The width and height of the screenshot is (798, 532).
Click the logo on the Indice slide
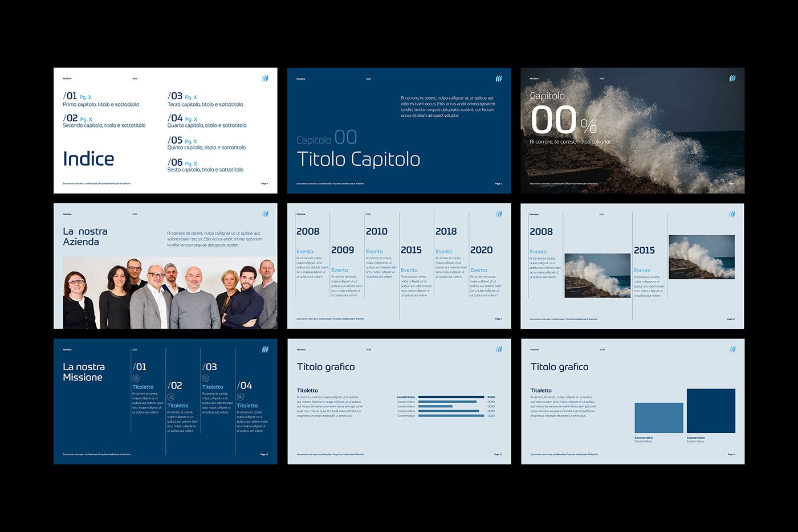pos(265,79)
